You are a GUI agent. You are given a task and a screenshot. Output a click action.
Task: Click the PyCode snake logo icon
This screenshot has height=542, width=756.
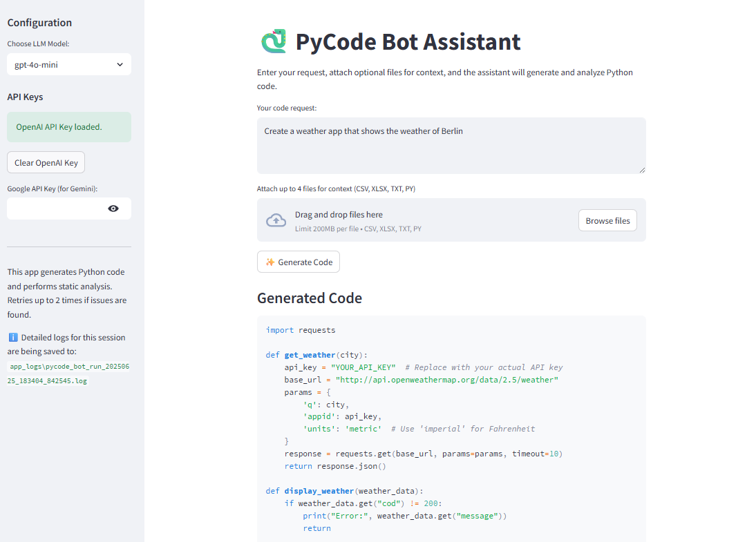[x=273, y=41]
